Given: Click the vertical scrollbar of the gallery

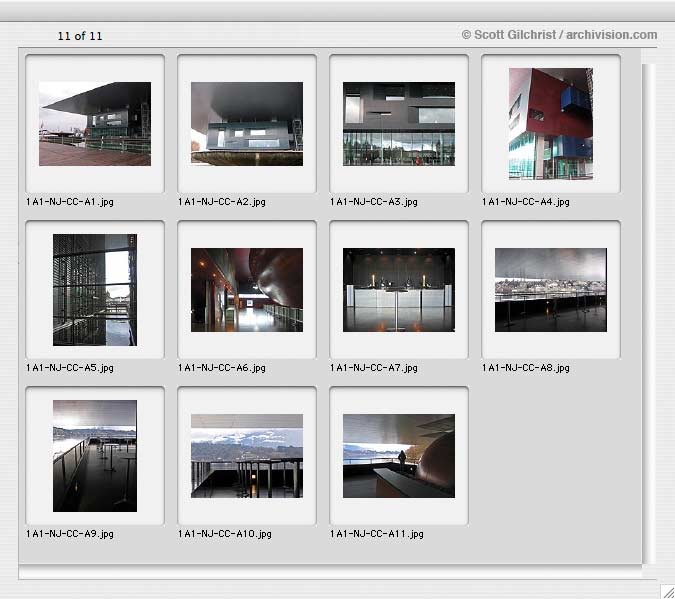Looking at the screenshot, I should point(649,313).
